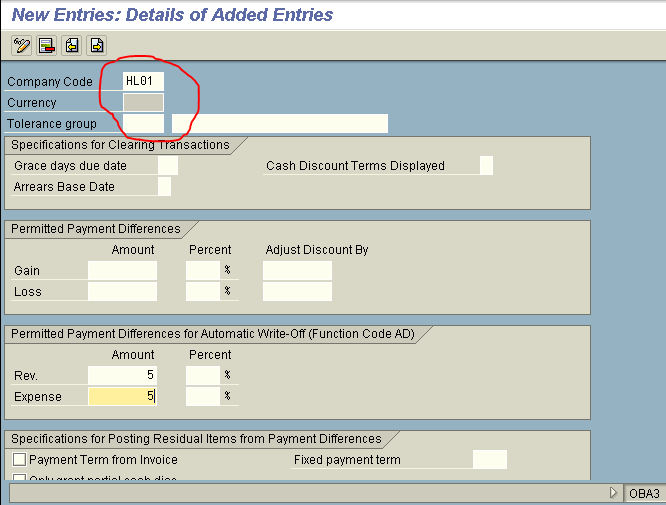Click the Loss Amount field
The height and width of the screenshot is (505, 666).
[122, 292]
